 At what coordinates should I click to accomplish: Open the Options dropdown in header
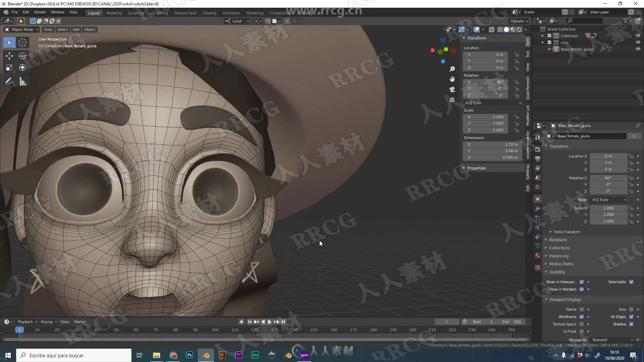click(519, 21)
